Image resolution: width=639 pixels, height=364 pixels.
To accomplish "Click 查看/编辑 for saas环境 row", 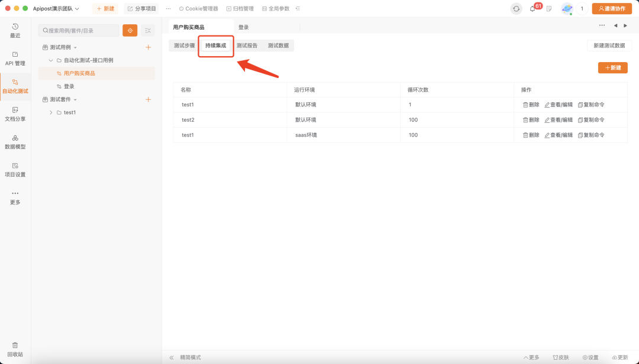I will (x=559, y=135).
